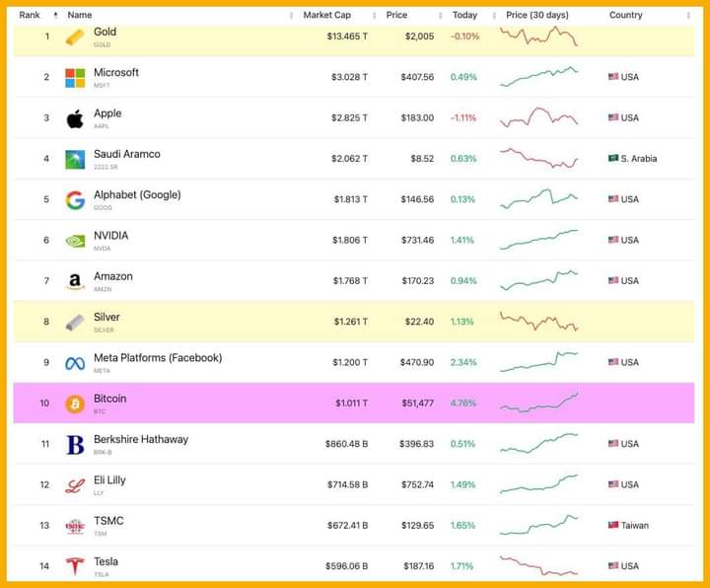
Task: Click Gold's 30-day price chart
Action: (x=538, y=37)
